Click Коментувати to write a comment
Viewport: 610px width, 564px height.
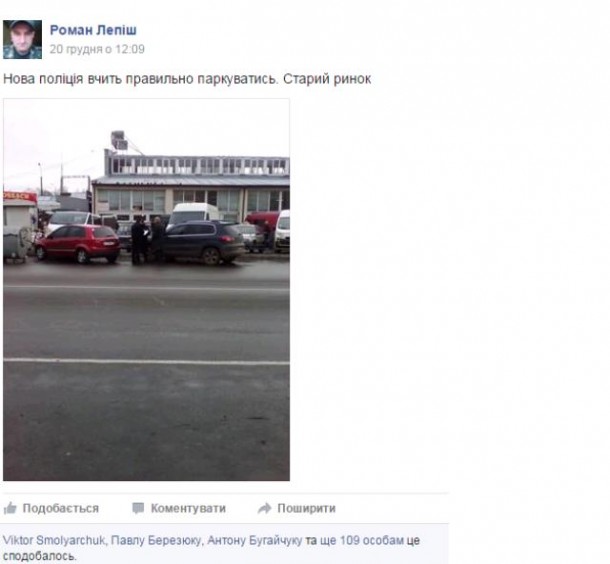pyautogui.click(x=188, y=508)
